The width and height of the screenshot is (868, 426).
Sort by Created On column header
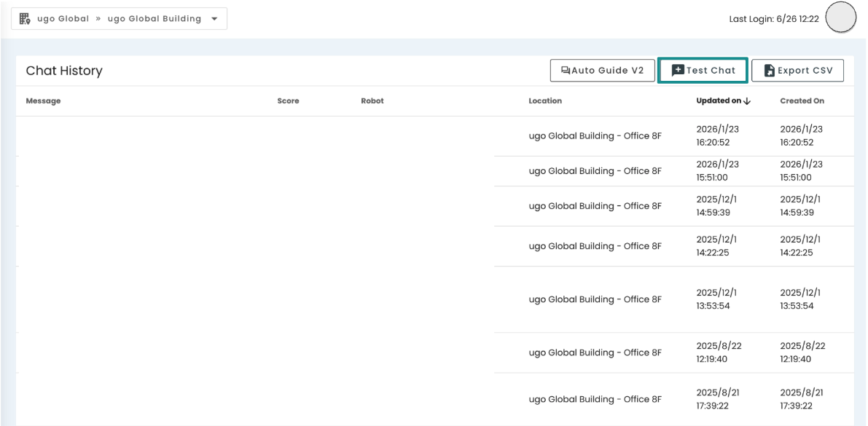pyautogui.click(x=802, y=100)
